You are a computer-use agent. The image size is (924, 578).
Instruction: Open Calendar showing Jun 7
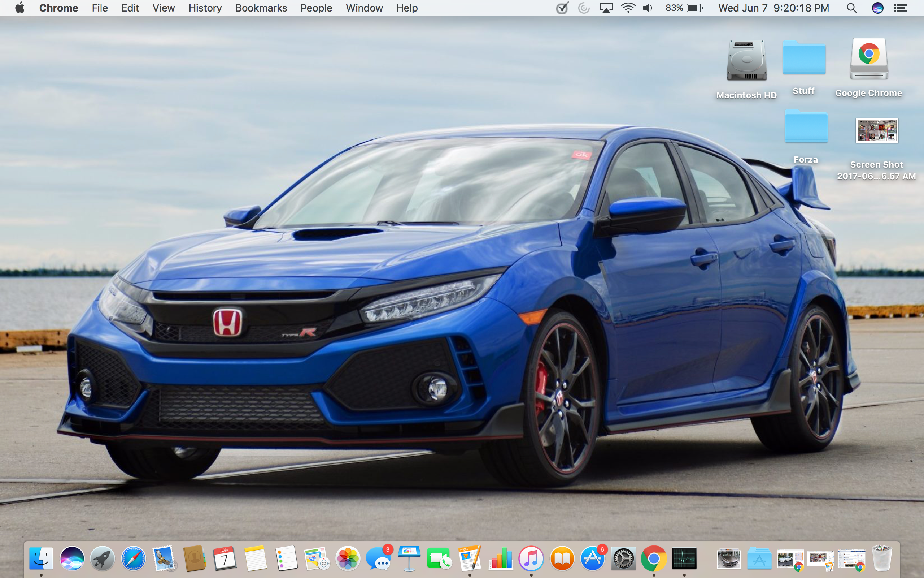click(225, 558)
